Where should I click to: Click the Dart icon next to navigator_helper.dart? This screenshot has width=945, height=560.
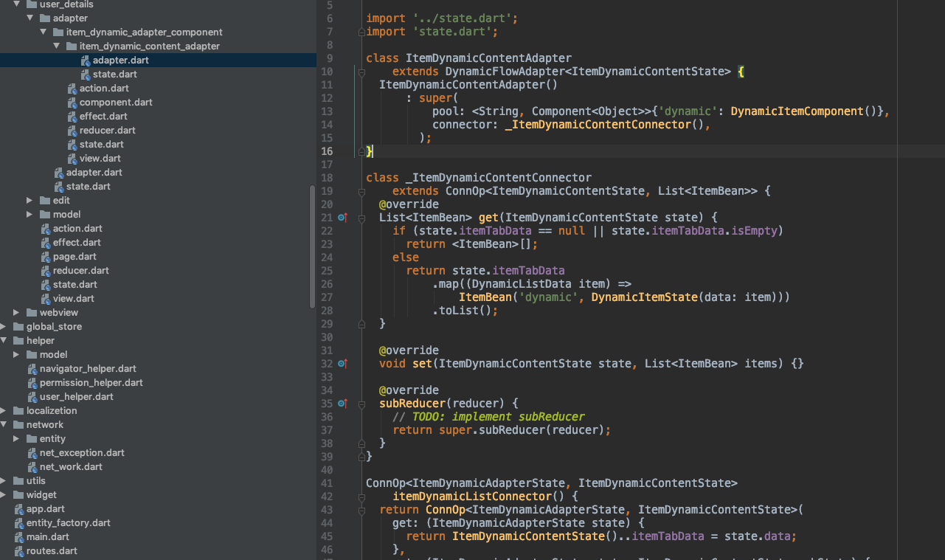pyautogui.click(x=31, y=368)
